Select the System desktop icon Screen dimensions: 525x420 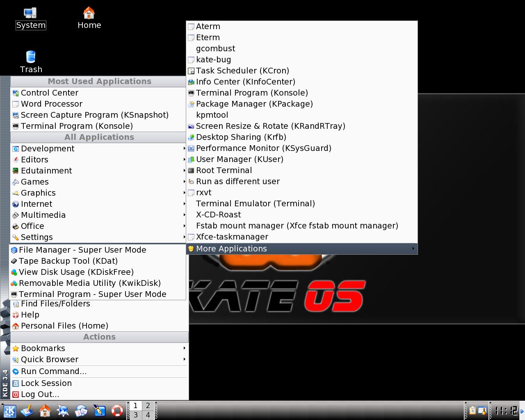pos(31,18)
